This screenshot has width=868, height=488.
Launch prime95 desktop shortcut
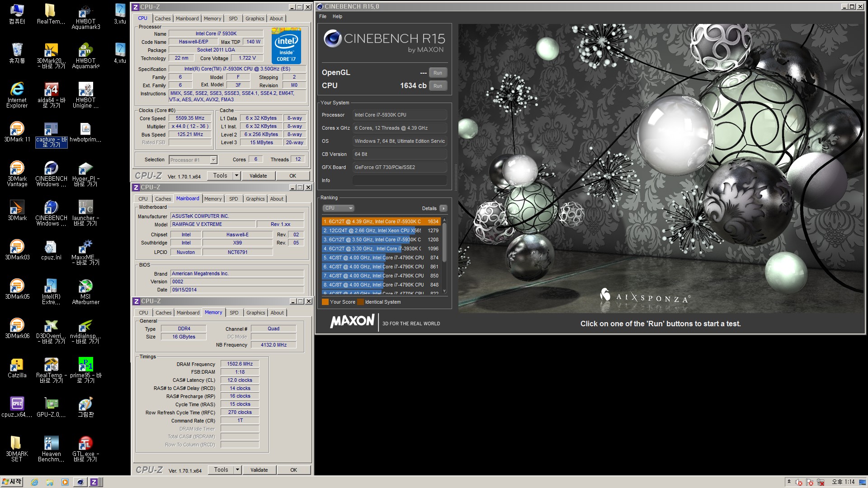[85, 371]
